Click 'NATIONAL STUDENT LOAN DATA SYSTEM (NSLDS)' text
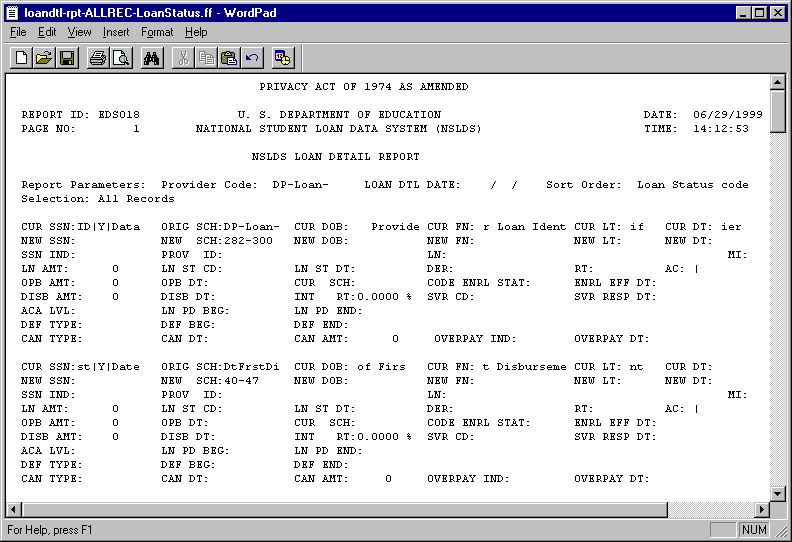Screen dimensions: 792x542 pos(338,129)
